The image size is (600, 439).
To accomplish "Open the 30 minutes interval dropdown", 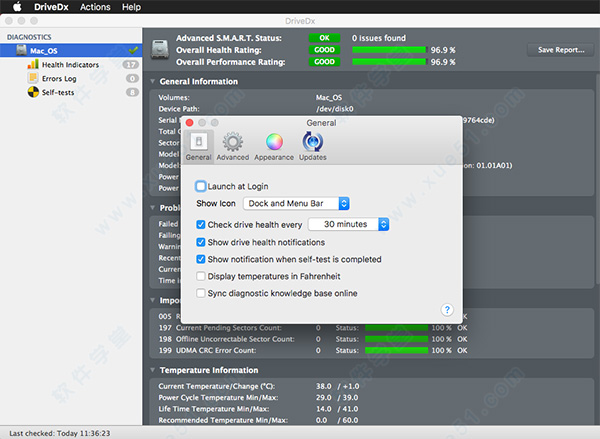I will pyautogui.click(x=349, y=224).
